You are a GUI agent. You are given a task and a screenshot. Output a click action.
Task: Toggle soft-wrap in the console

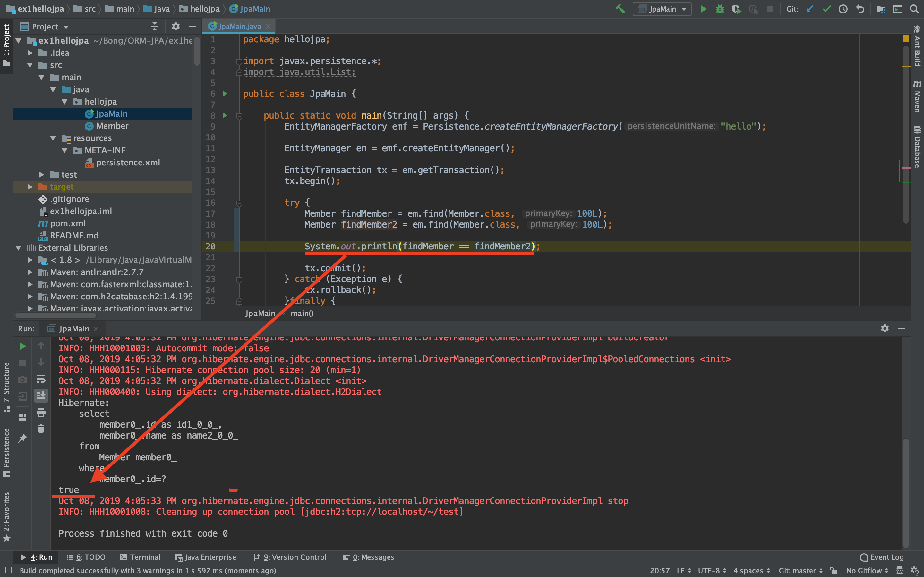[x=41, y=379]
